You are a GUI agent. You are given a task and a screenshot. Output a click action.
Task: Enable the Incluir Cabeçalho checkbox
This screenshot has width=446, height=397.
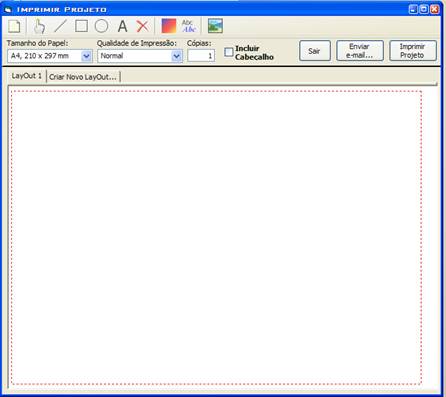pos(229,52)
